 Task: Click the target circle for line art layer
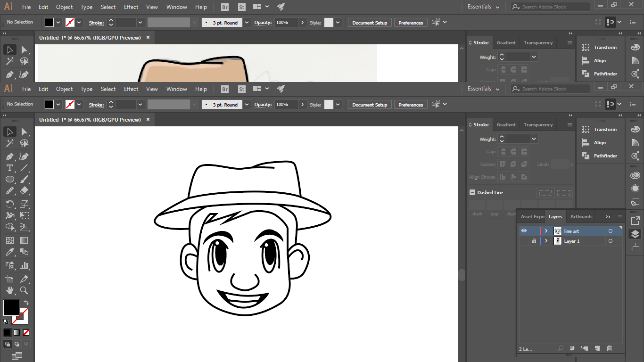point(611,231)
